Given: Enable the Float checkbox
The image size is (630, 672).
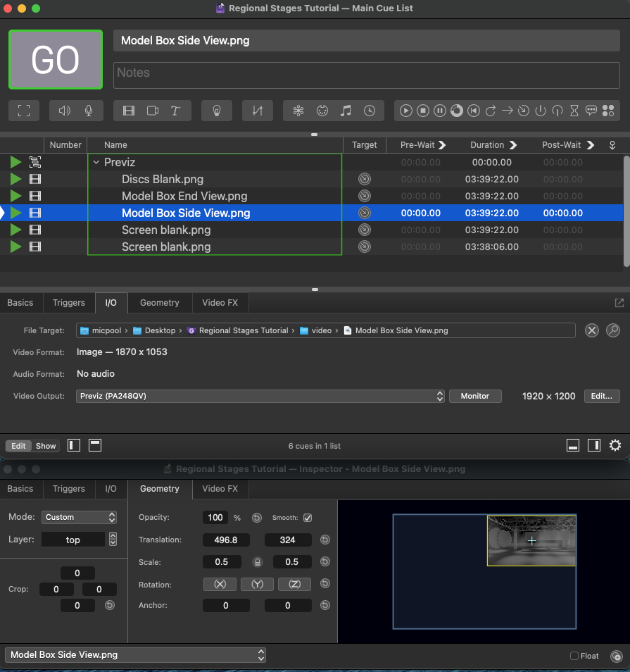Looking at the screenshot, I should 574,656.
